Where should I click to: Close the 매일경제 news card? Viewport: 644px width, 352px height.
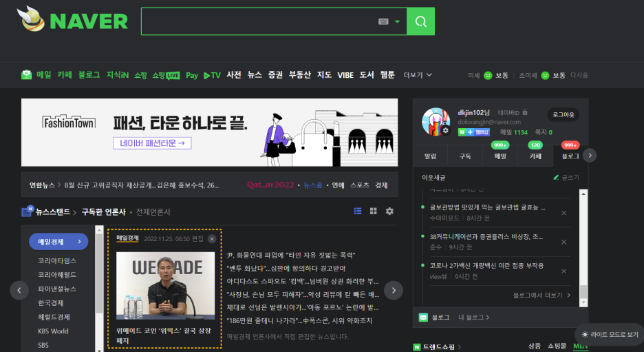point(212,239)
